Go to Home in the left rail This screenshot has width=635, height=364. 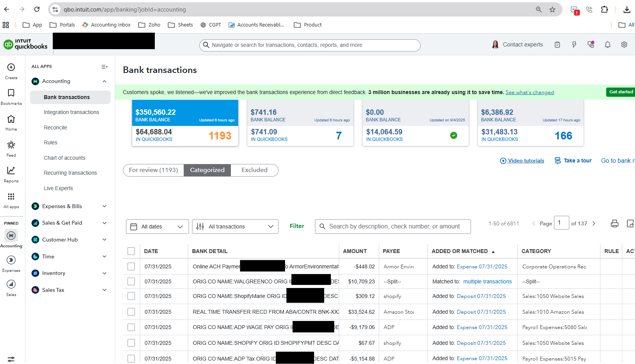11,119
